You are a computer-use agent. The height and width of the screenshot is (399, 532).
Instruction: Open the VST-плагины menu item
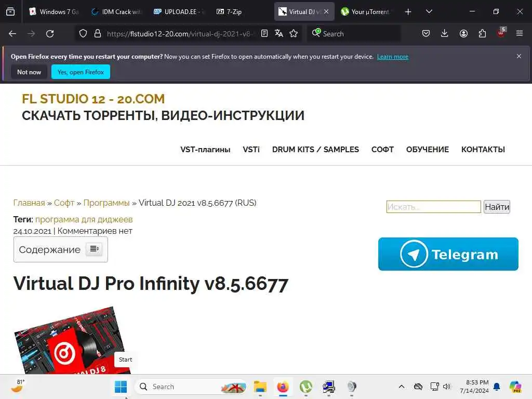pos(205,150)
